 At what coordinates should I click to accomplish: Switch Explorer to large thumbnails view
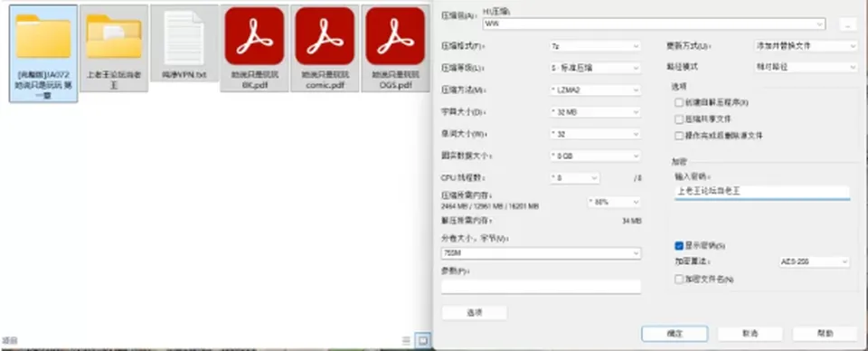point(423,340)
